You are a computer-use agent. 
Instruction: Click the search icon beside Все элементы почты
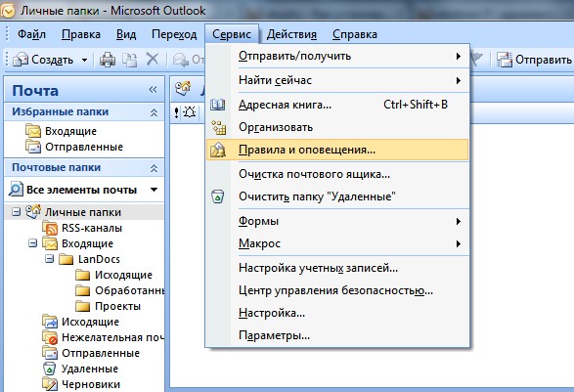coord(16,190)
